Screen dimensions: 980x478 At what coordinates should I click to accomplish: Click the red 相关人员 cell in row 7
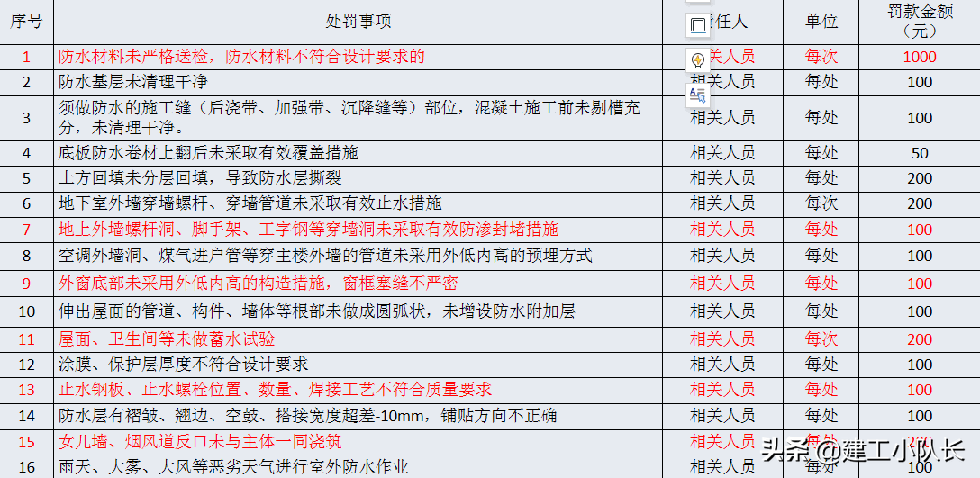(x=722, y=230)
